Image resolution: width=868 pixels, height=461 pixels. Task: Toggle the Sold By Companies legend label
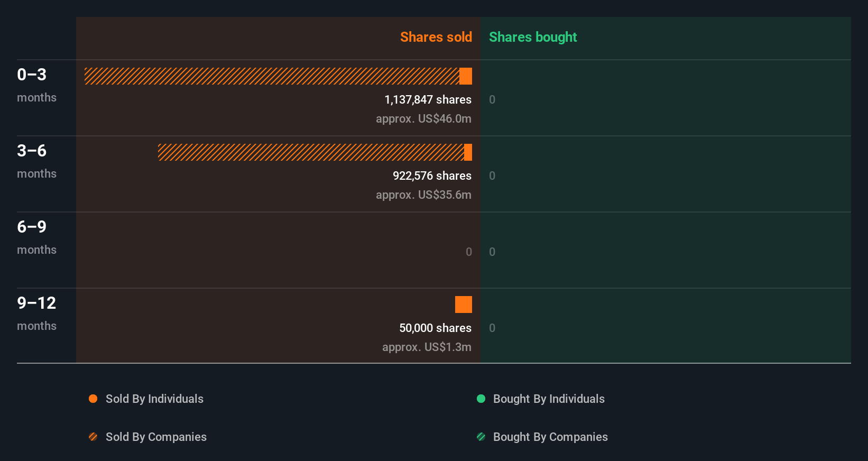click(x=156, y=437)
